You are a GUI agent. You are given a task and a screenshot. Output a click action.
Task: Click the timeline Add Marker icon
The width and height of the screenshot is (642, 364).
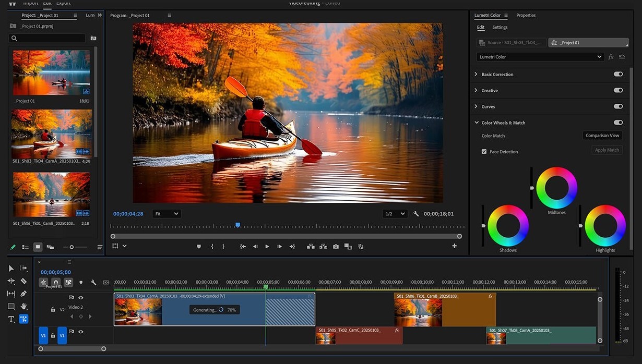81,283
